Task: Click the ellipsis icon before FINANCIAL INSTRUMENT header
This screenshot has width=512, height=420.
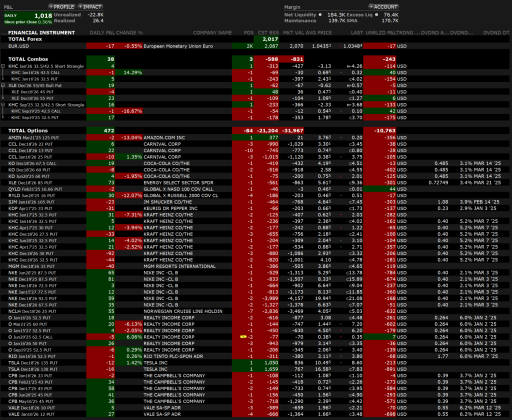Action: (5, 32)
